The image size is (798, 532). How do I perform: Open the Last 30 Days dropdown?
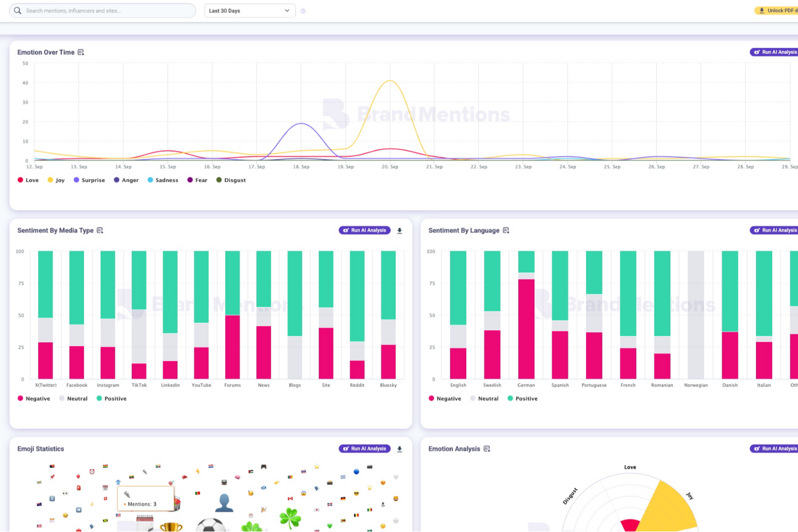pos(250,11)
